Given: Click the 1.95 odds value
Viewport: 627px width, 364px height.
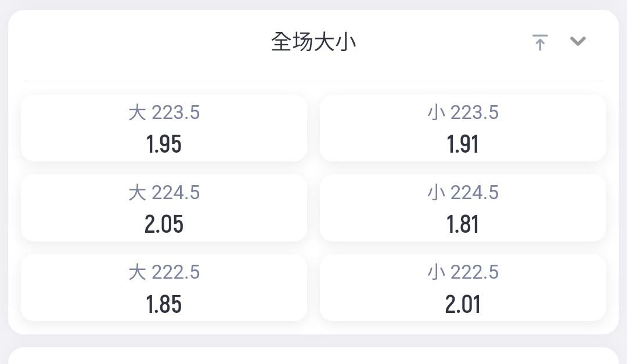Looking at the screenshot, I should (x=164, y=144).
